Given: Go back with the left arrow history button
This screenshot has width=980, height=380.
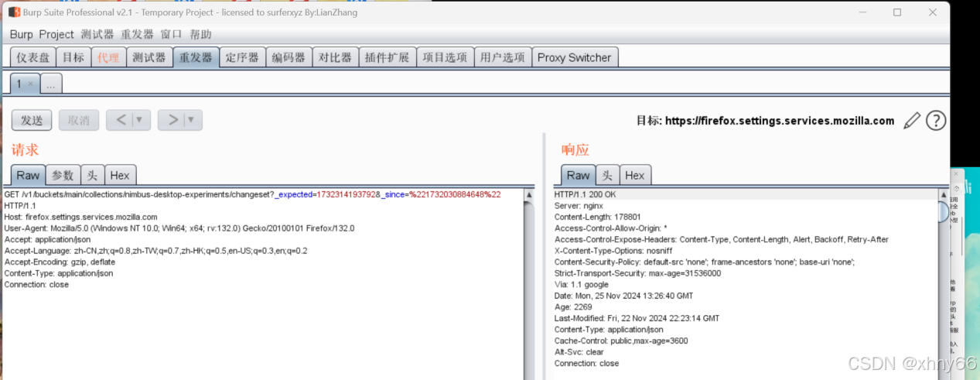Looking at the screenshot, I should point(120,120).
